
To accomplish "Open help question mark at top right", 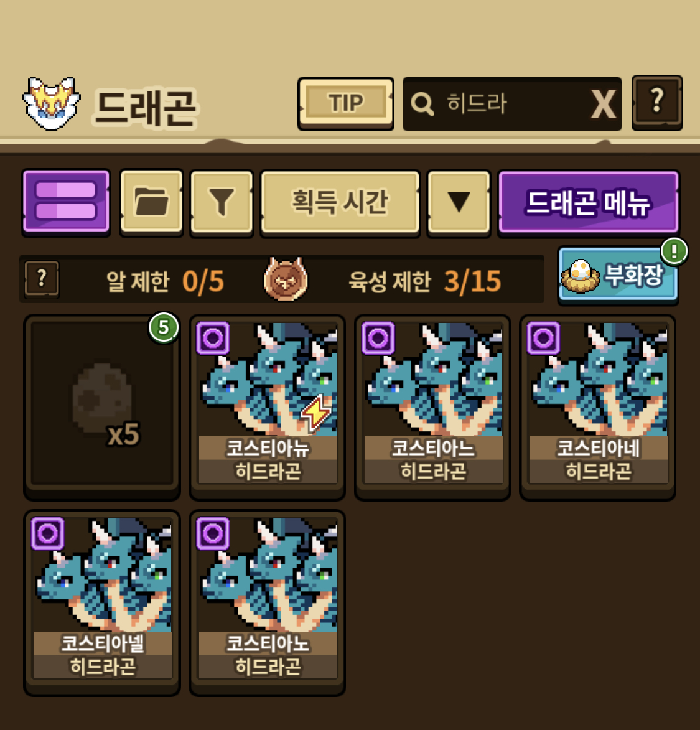I will tap(656, 103).
